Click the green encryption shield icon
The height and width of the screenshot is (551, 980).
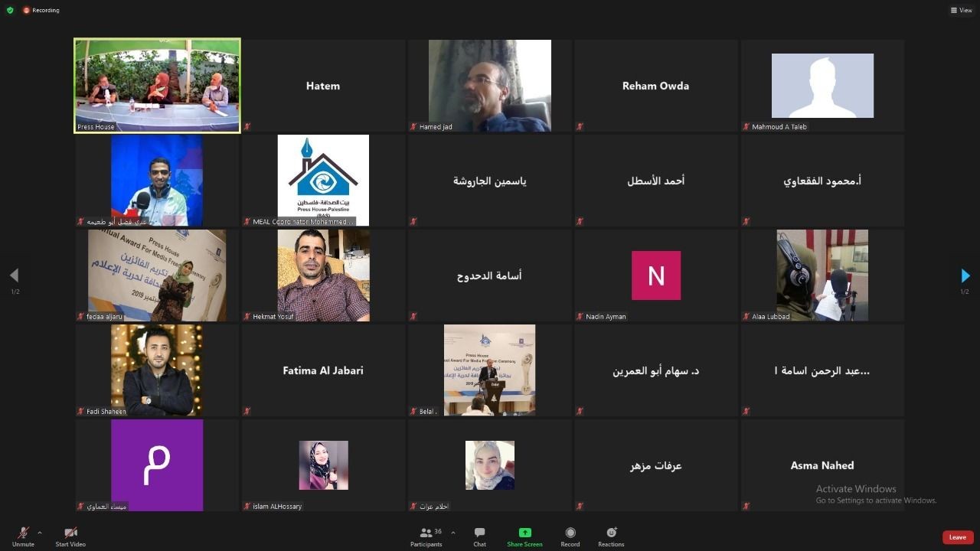pyautogui.click(x=10, y=10)
